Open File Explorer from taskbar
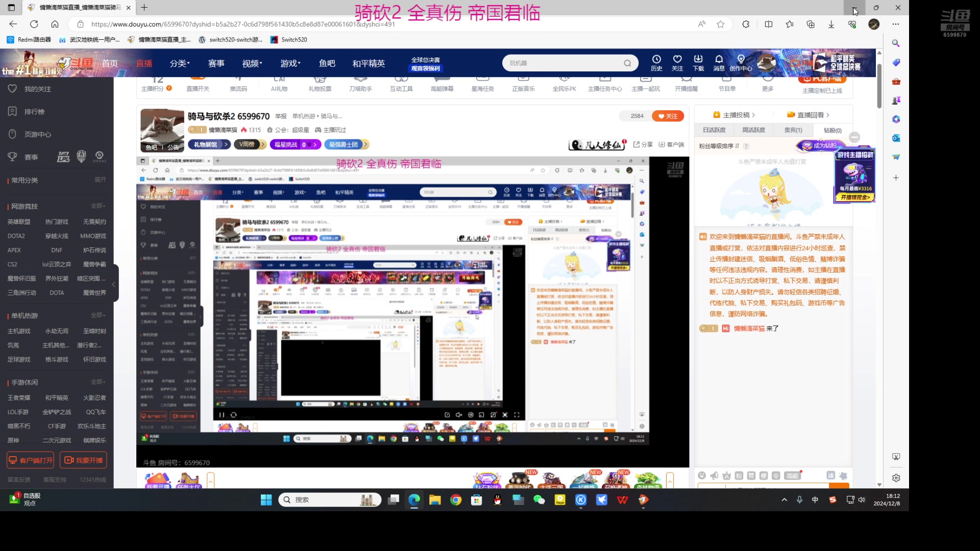 point(435,500)
